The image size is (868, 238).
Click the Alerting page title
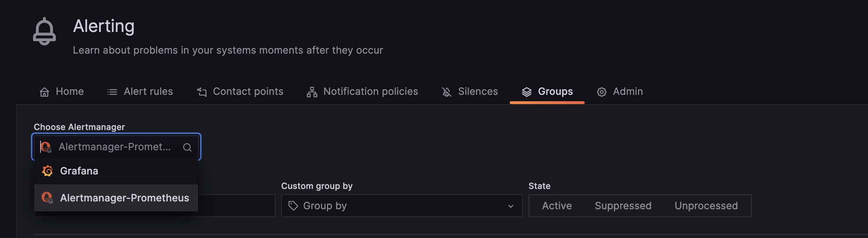(104, 26)
